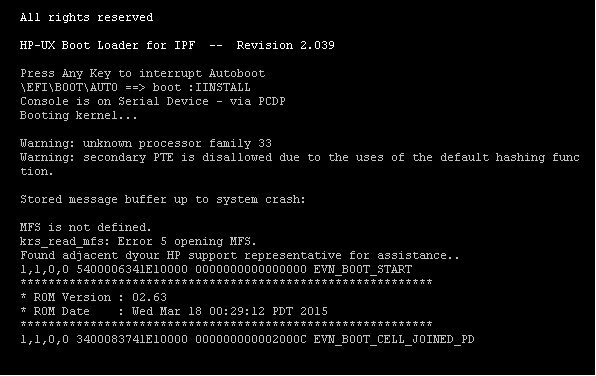The width and height of the screenshot is (596, 376).
Task: Click the ROM Date line
Action: (x=174, y=312)
